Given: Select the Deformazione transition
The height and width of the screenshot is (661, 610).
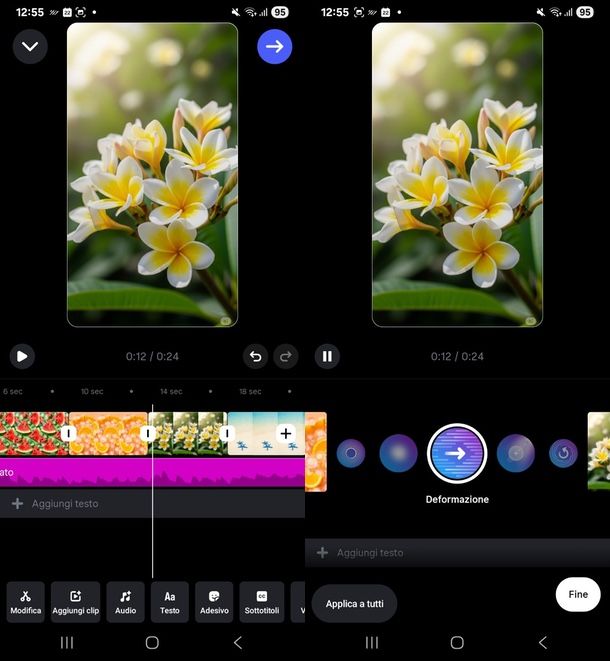Looking at the screenshot, I should point(457,453).
